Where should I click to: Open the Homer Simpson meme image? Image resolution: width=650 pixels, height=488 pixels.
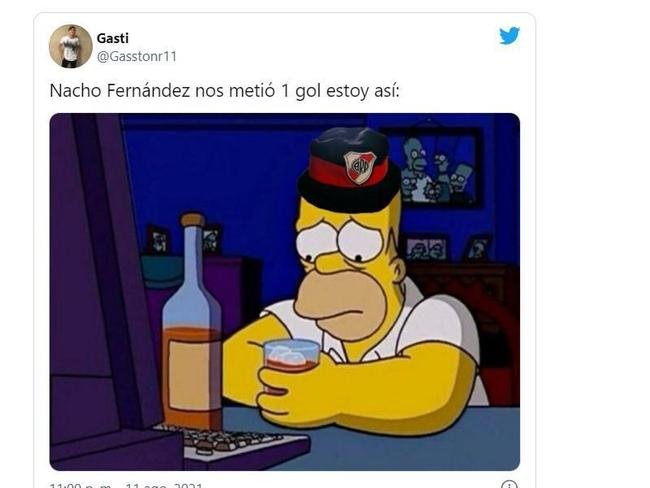click(284, 291)
